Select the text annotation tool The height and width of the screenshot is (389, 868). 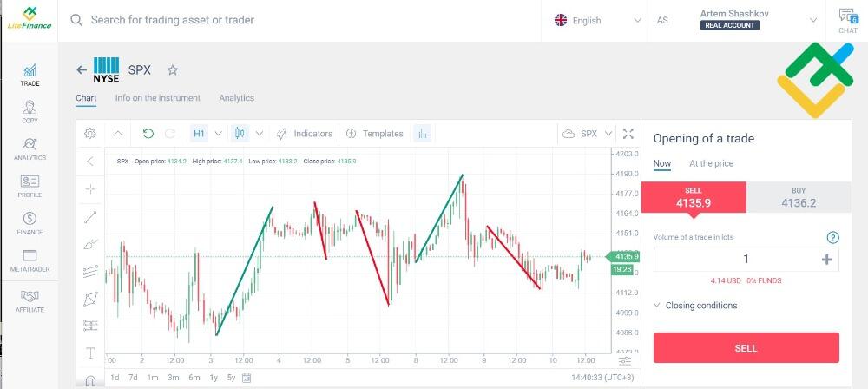(91, 353)
